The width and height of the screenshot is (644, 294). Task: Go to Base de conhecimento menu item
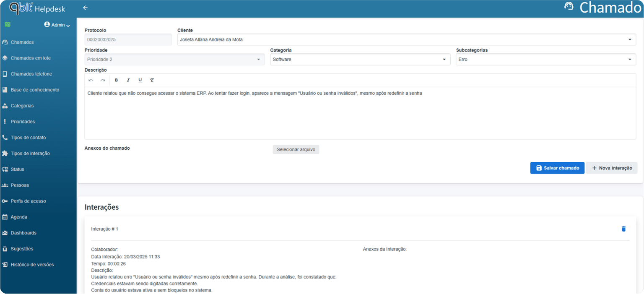[x=35, y=90]
